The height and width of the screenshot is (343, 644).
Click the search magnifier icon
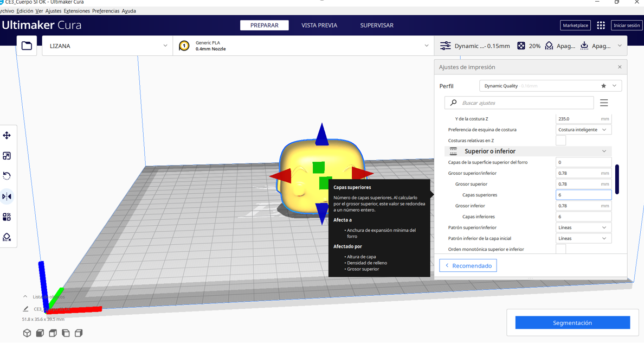[x=453, y=103]
